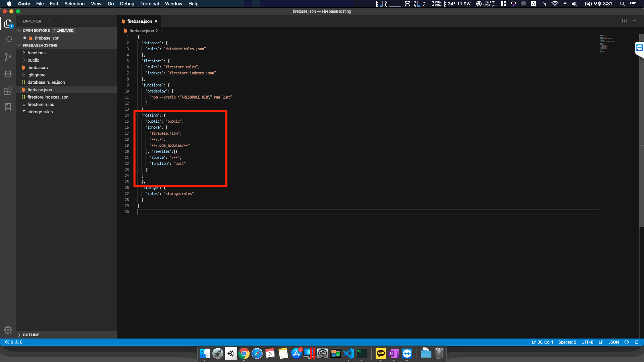
Task: Click the Split Editor icon
Action: [625, 21]
